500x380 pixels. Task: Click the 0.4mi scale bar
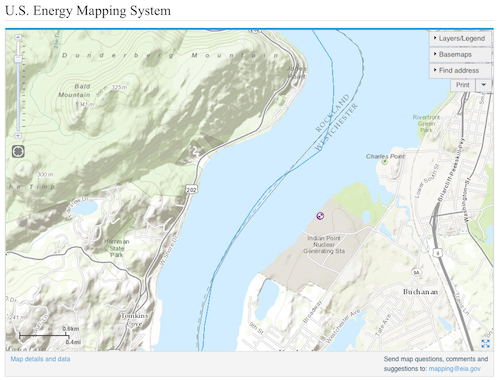coord(44,337)
